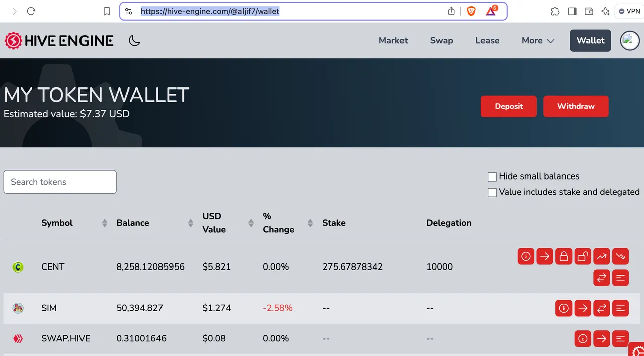Sort table by Symbol column
Viewport: 644px width, 356px height.
point(105,223)
